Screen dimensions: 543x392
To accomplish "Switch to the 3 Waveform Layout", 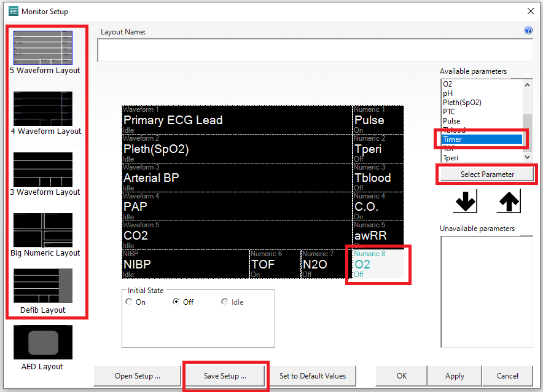I will pos(43,170).
